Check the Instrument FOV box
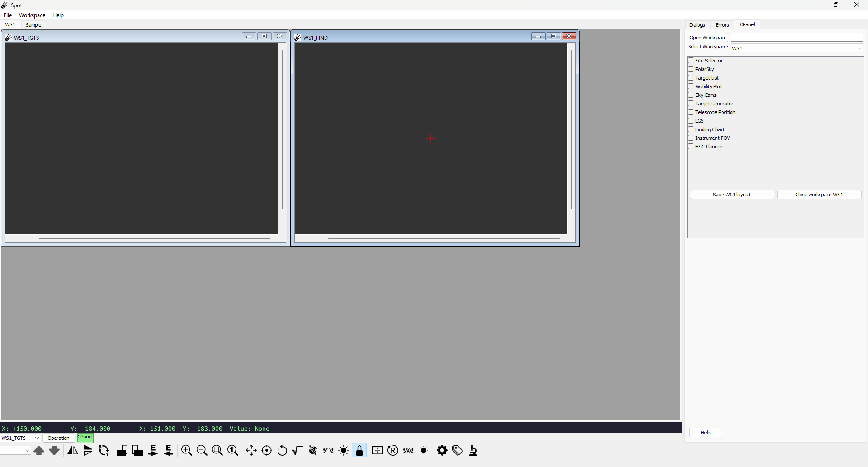The height and width of the screenshot is (467, 868). pyautogui.click(x=691, y=138)
